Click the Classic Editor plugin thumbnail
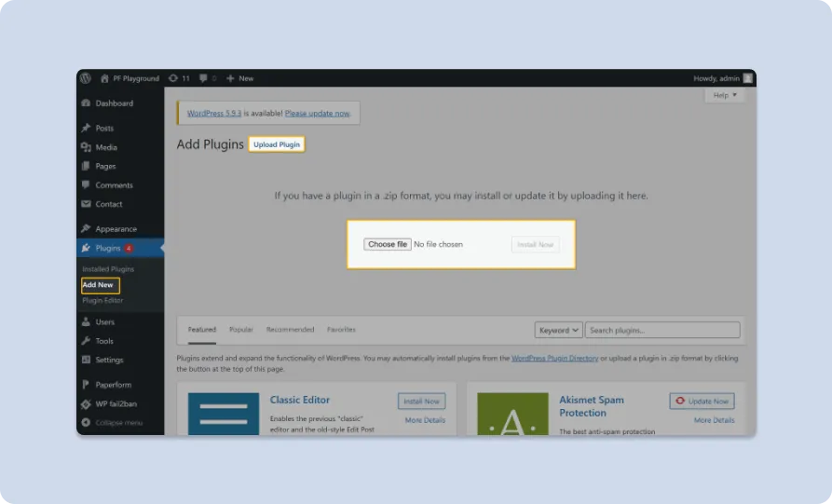The height and width of the screenshot is (504, 832). (224, 414)
